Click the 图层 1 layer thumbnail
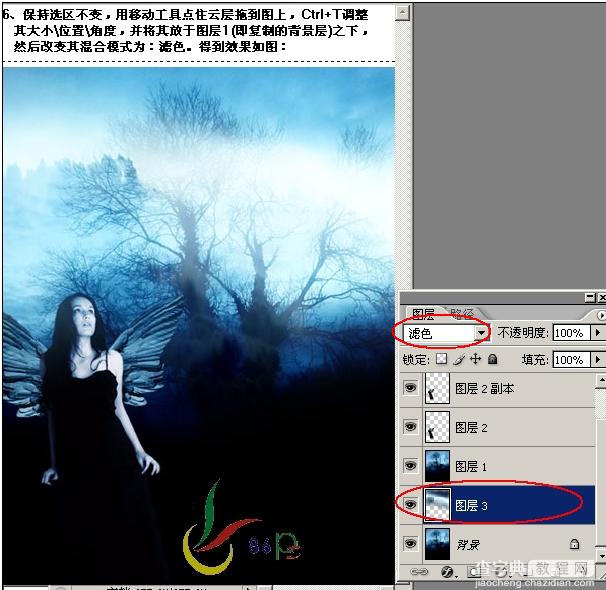The height and width of the screenshot is (590, 606). (x=437, y=466)
